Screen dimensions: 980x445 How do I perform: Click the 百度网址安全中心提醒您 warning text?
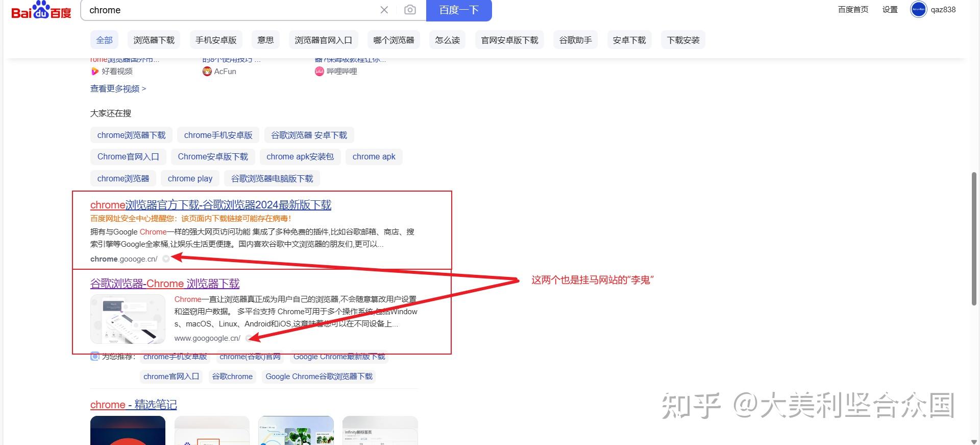tap(191, 219)
